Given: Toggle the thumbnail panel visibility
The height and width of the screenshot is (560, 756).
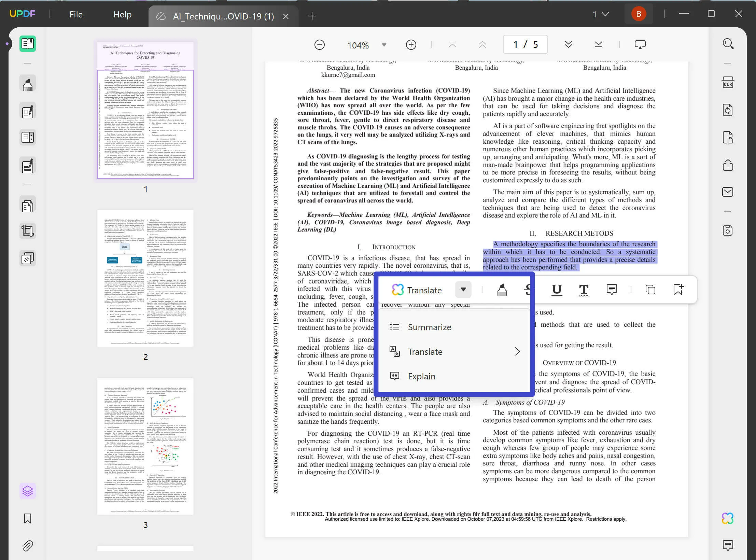Looking at the screenshot, I should 28,43.
